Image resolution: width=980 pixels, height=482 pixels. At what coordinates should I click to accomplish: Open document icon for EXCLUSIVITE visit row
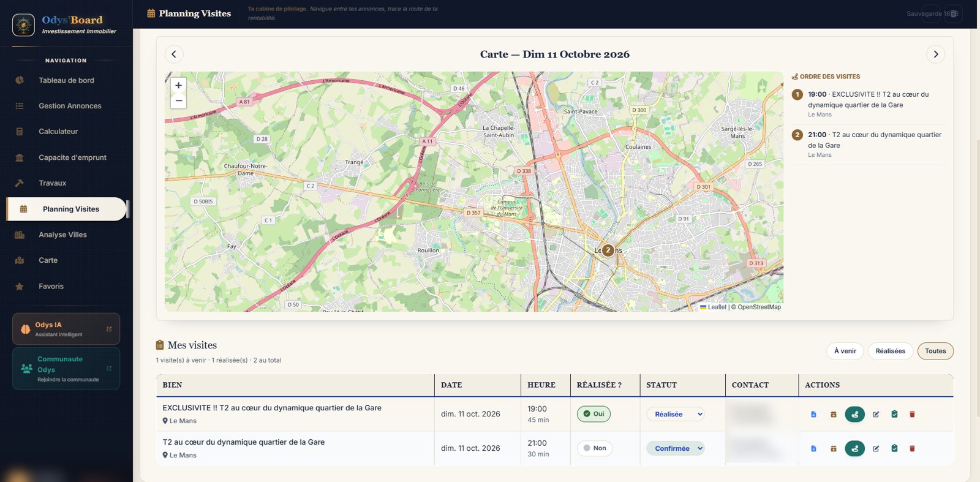[x=813, y=415]
